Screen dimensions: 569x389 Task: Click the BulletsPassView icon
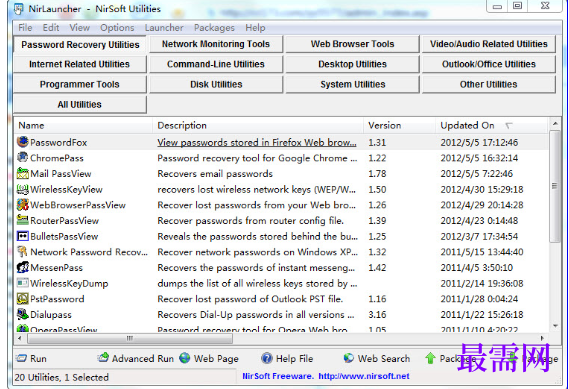22,236
